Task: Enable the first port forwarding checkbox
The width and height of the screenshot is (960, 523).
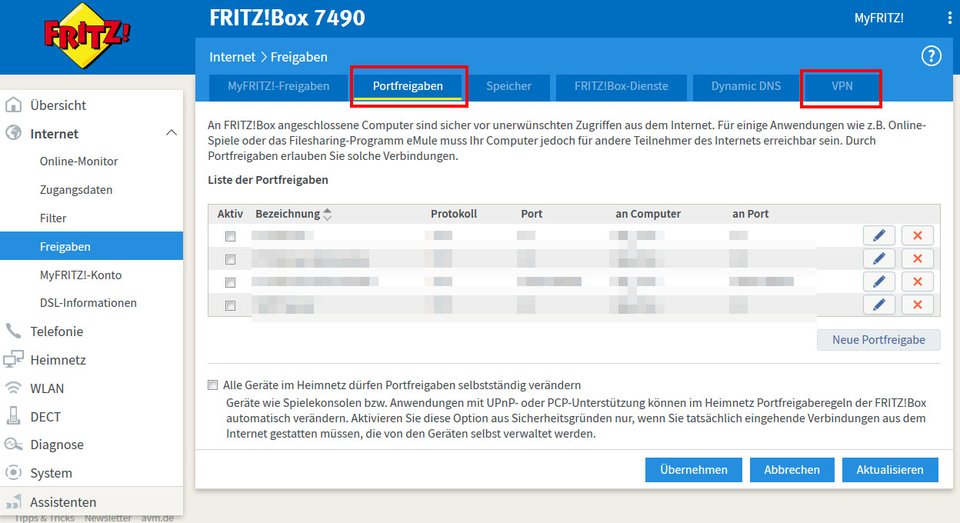Action: [230, 237]
